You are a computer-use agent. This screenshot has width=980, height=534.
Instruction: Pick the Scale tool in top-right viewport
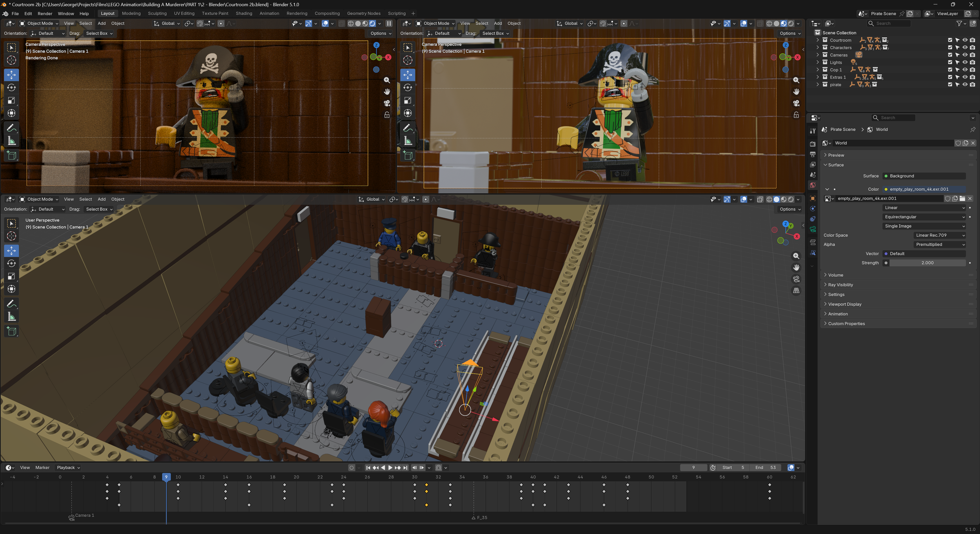(x=408, y=100)
